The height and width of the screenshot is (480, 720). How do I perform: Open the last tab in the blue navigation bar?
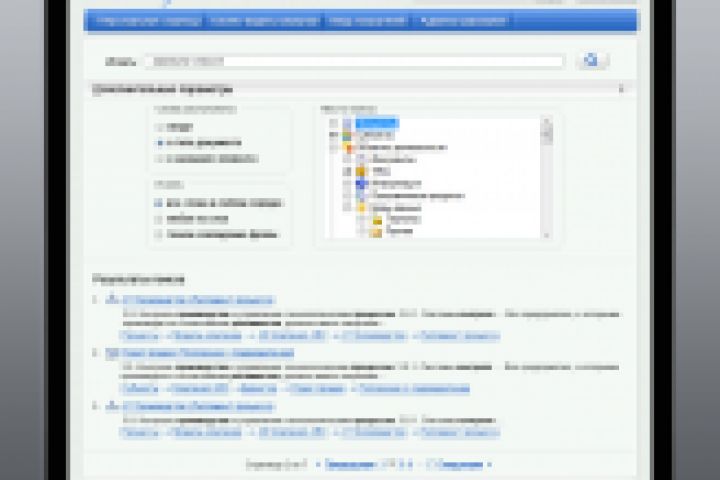pyautogui.click(x=463, y=21)
